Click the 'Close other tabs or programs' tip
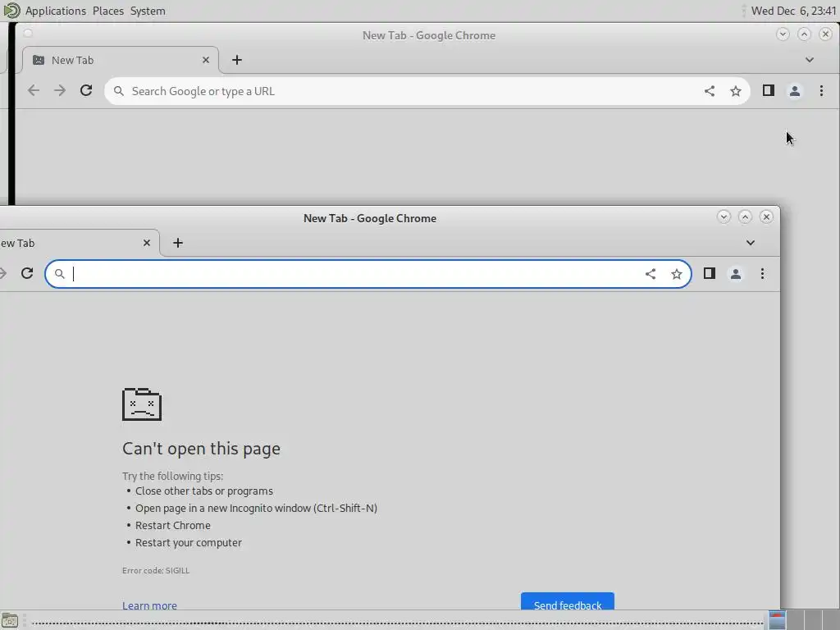The image size is (840, 630). click(204, 491)
